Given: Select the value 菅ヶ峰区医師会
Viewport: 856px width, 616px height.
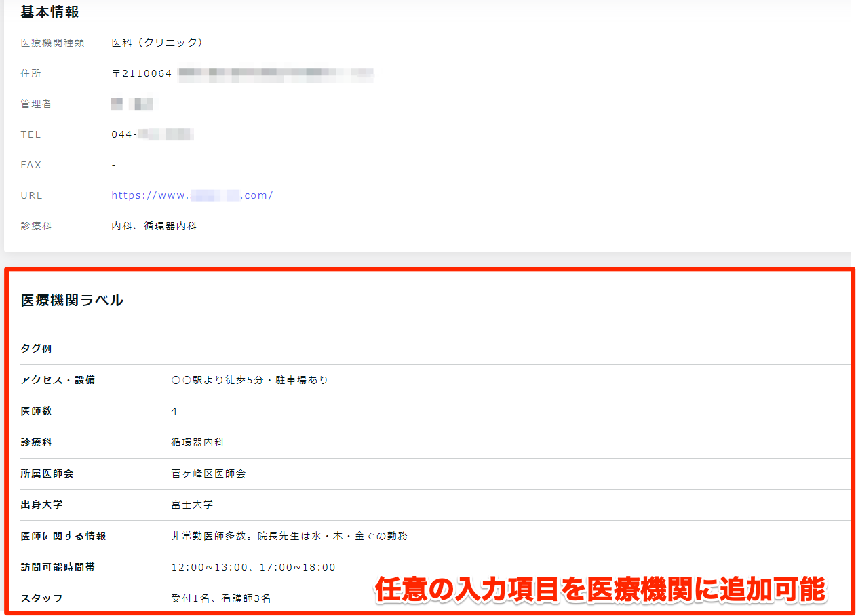Looking at the screenshot, I should [208, 474].
